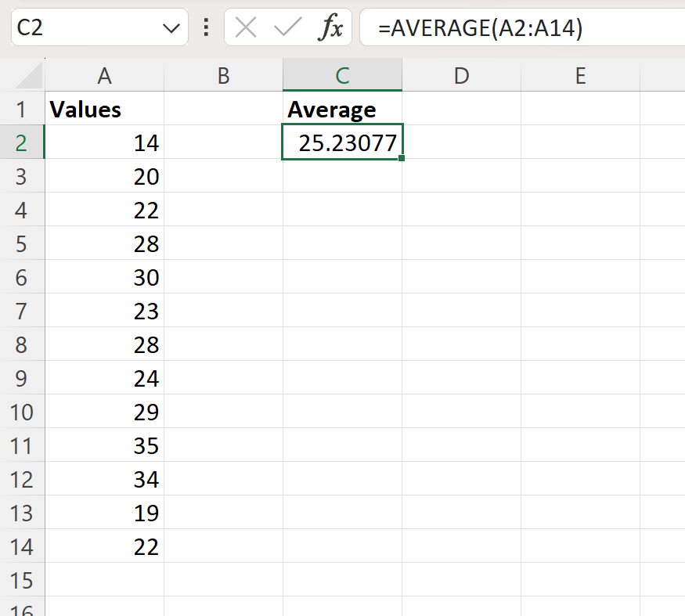Open the vertical ellipsis toolbar menu
Image resolution: width=685 pixels, height=616 pixels.
tap(205, 27)
